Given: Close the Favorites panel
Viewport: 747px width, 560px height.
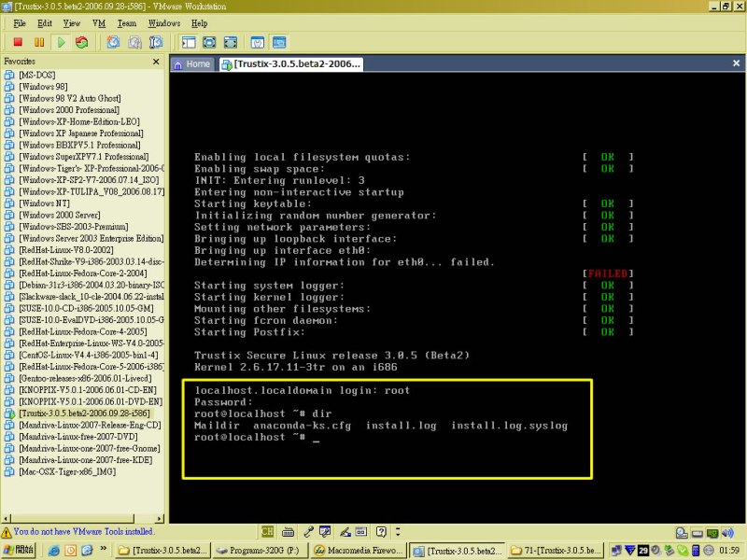Looking at the screenshot, I should coord(156,62).
